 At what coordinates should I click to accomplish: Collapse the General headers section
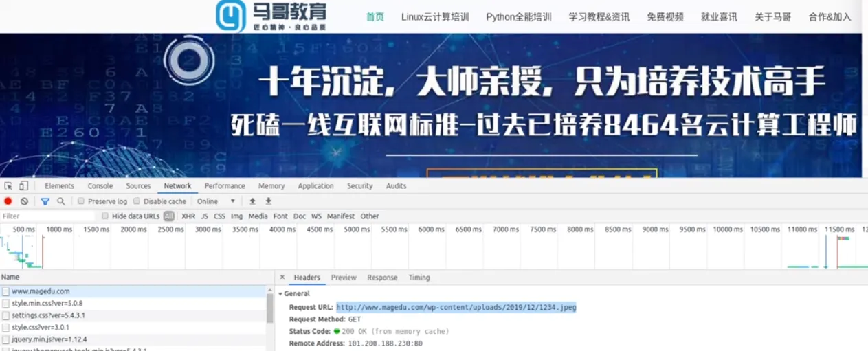click(x=281, y=294)
